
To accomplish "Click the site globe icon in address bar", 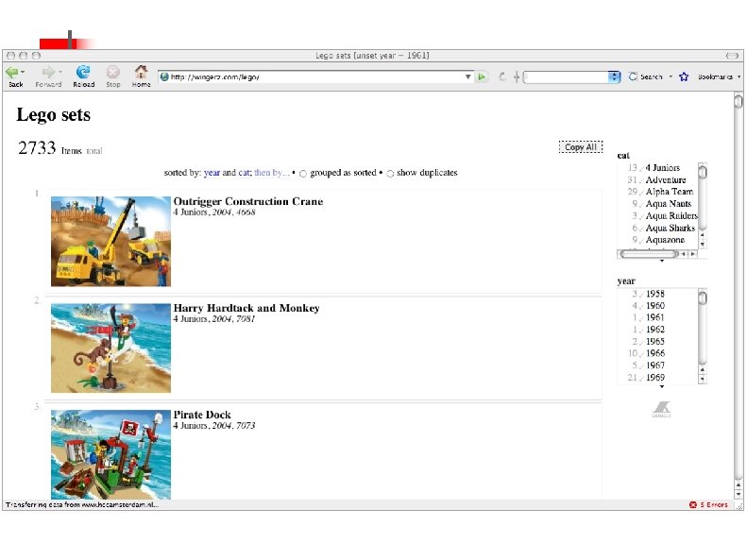I will click(164, 76).
